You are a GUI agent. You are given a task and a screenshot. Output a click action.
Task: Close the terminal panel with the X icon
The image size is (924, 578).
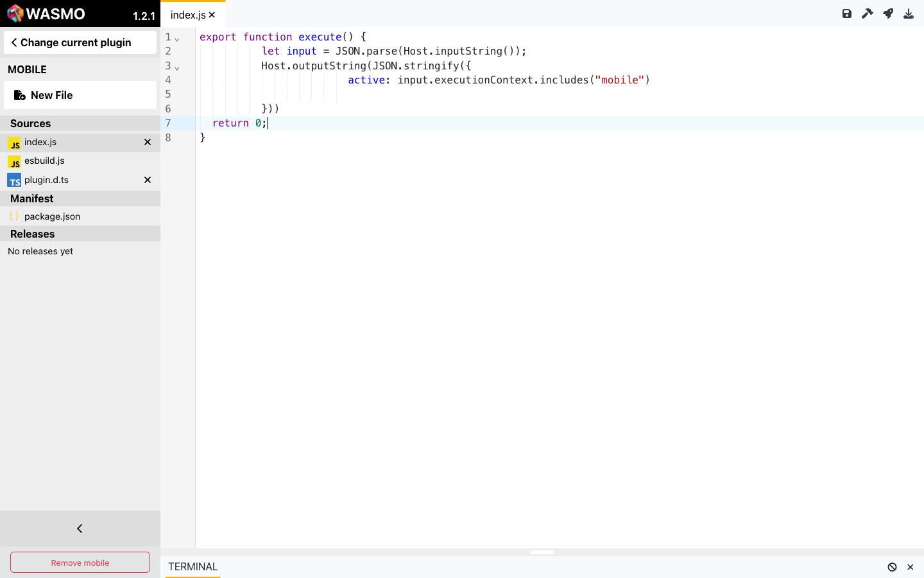[x=910, y=567]
